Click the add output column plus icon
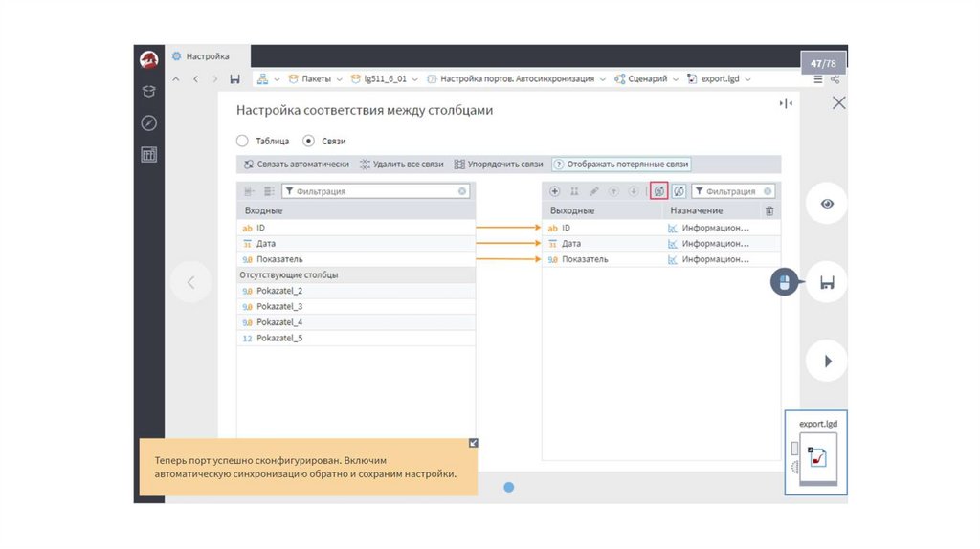Viewport: 980px width, 549px height. 554,191
